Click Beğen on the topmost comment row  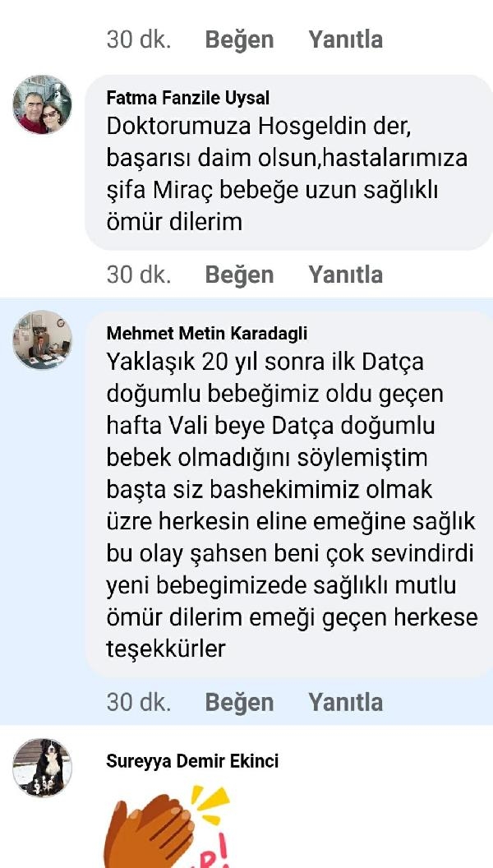pyautogui.click(x=239, y=39)
